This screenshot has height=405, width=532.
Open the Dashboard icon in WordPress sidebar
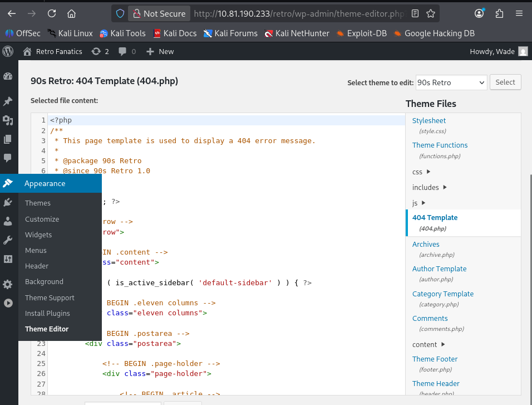coord(8,76)
